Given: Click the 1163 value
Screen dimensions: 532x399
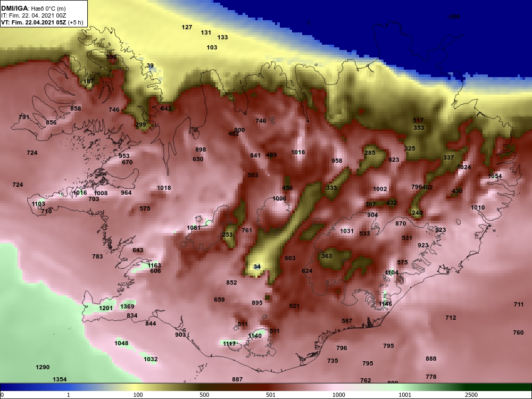Looking at the screenshot, I should pyautogui.click(x=154, y=265).
